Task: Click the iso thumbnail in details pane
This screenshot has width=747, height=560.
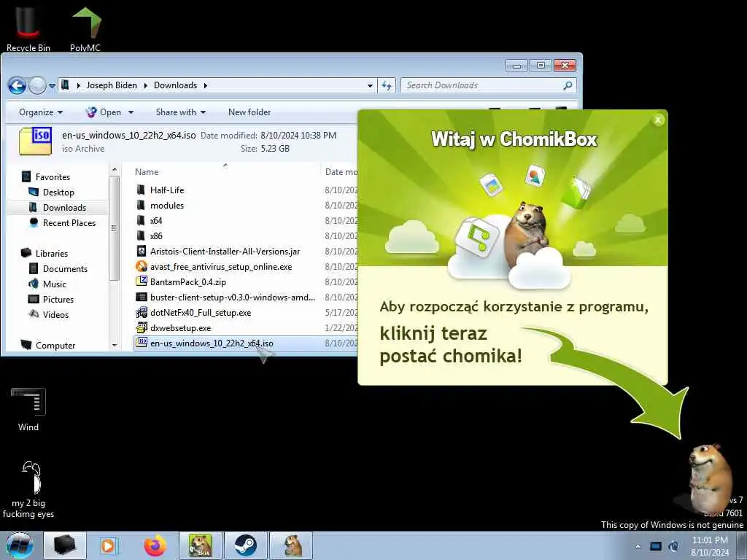Action: click(x=36, y=141)
